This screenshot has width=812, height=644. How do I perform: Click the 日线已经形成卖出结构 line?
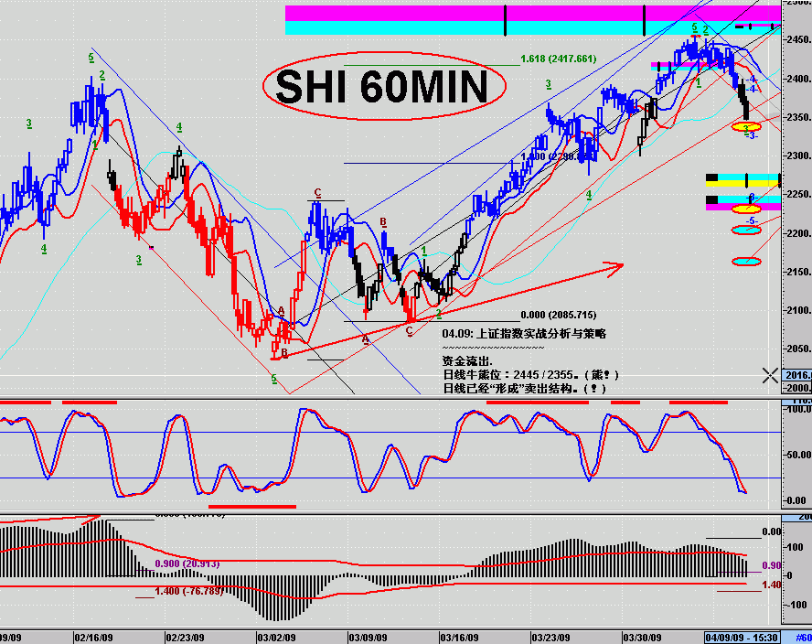point(524,389)
